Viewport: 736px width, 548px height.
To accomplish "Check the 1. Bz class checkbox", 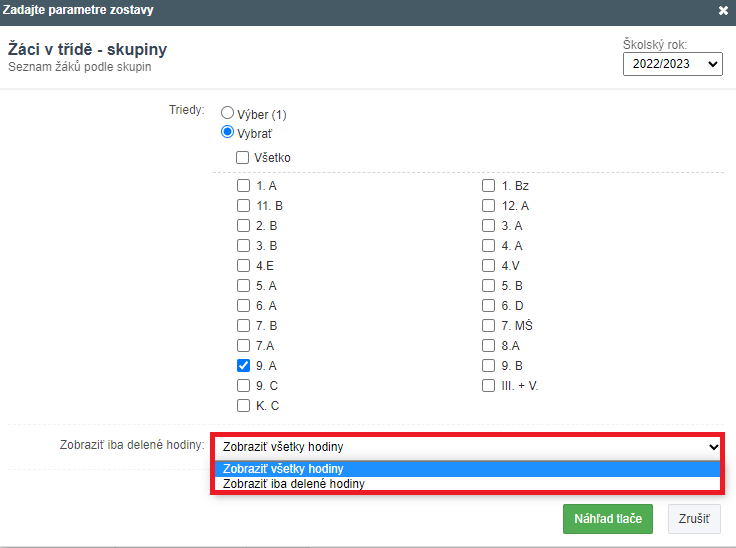I will tap(489, 186).
